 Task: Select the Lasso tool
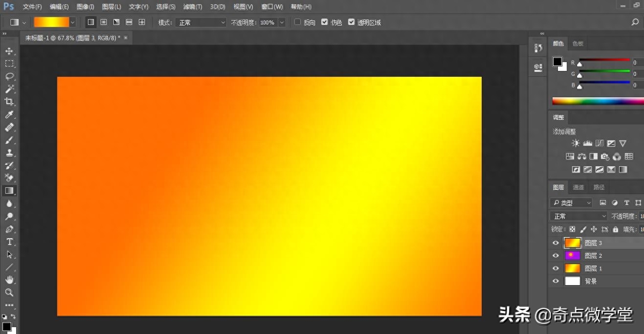(9, 76)
